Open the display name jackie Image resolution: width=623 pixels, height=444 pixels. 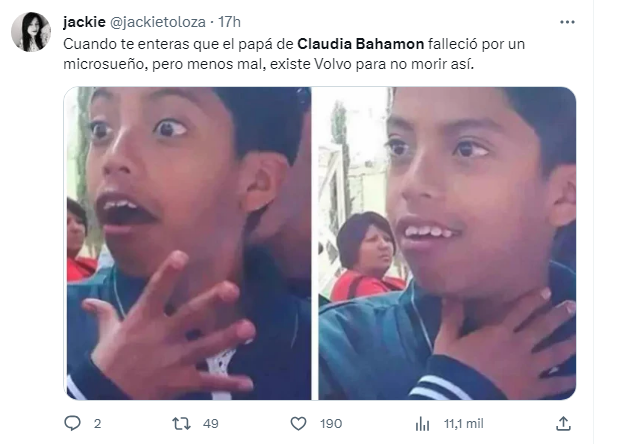click(84, 22)
